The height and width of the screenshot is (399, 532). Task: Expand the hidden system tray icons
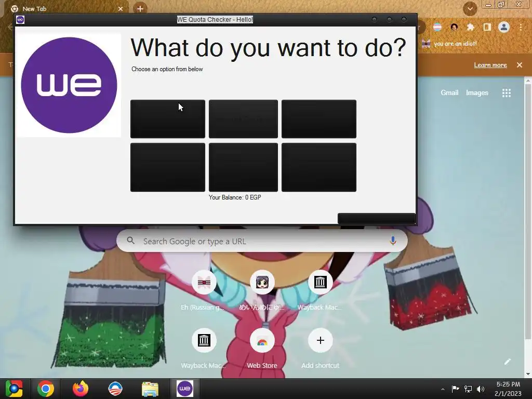click(x=443, y=389)
